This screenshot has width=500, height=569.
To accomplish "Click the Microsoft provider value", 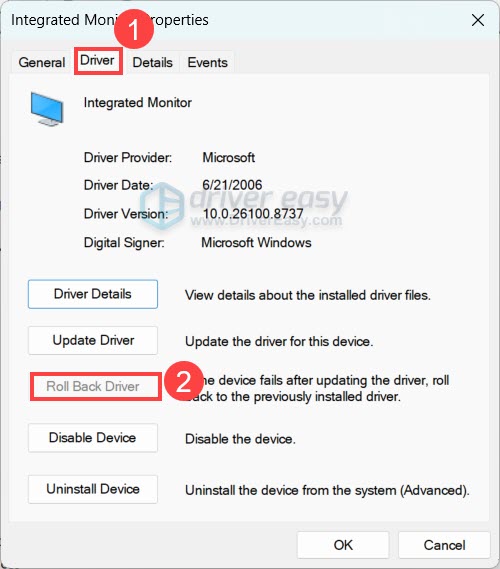I will click(229, 157).
